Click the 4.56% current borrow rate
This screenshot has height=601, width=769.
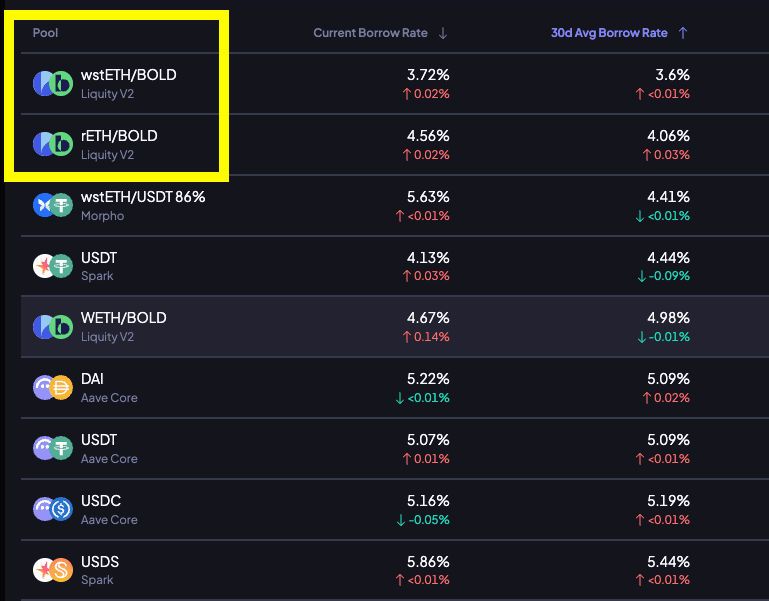[428, 136]
